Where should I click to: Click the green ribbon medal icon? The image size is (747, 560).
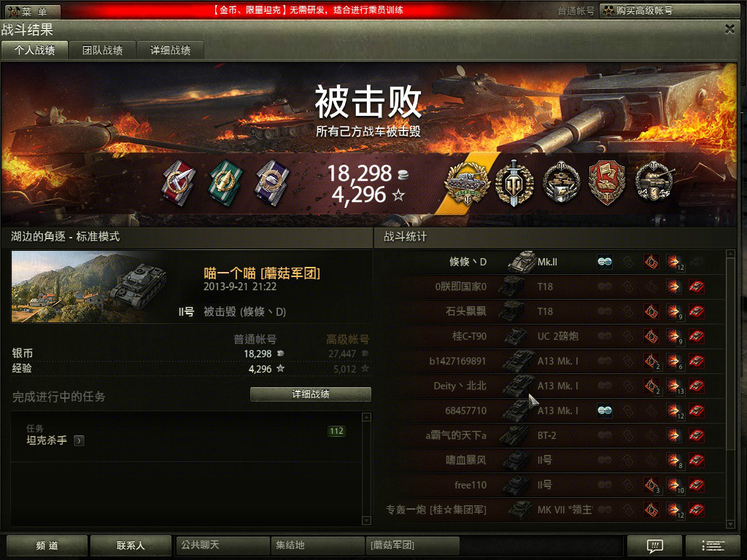226,182
